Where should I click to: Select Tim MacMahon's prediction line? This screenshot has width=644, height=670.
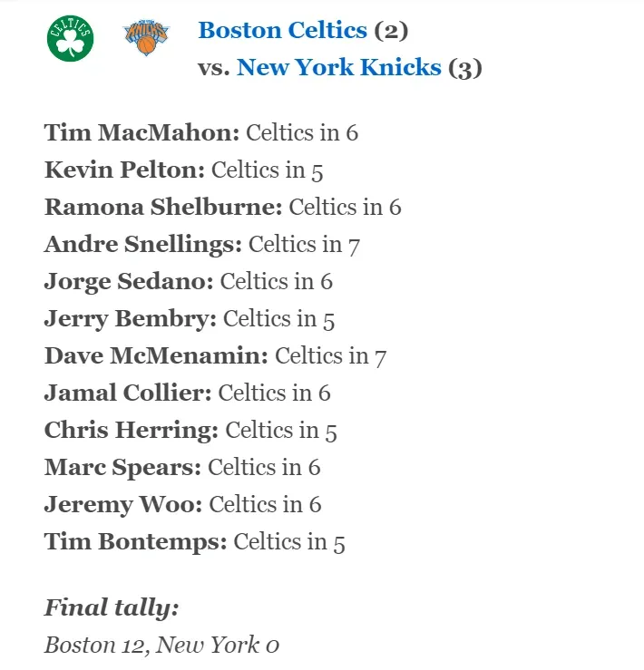click(x=200, y=132)
